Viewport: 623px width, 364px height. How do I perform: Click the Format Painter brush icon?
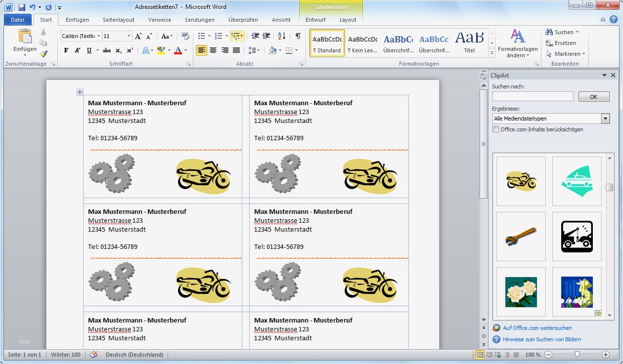pos(44,54)
